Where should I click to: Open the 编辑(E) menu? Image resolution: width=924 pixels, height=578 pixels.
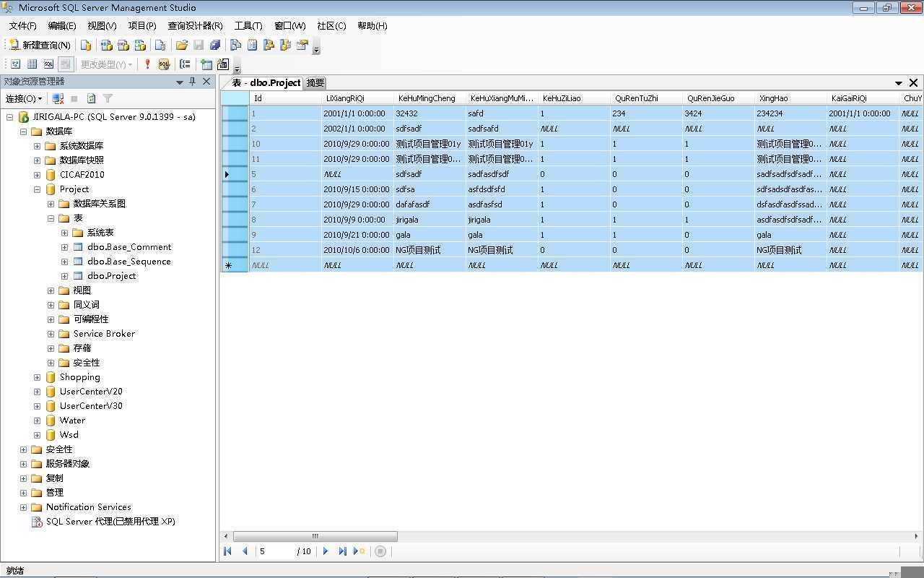62,25
